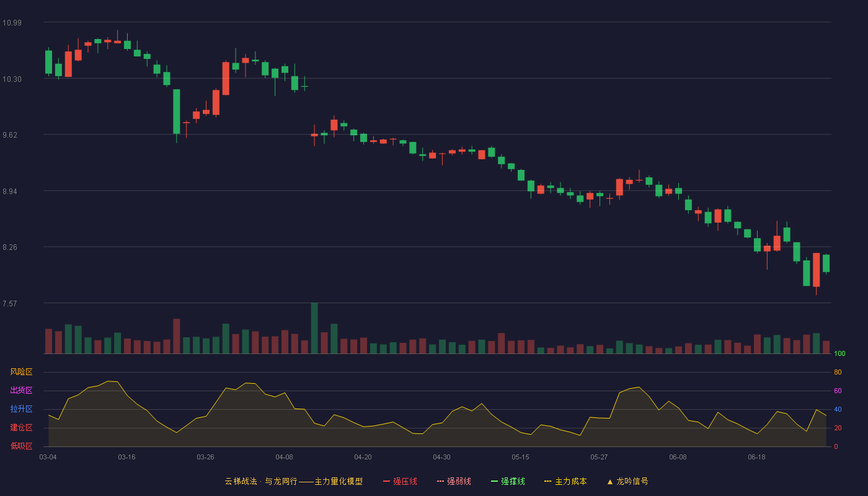Toggle the 主力成本 legend series
Image resolution: width=868 pixels, height=496 pixels.
tap(565, 481)
